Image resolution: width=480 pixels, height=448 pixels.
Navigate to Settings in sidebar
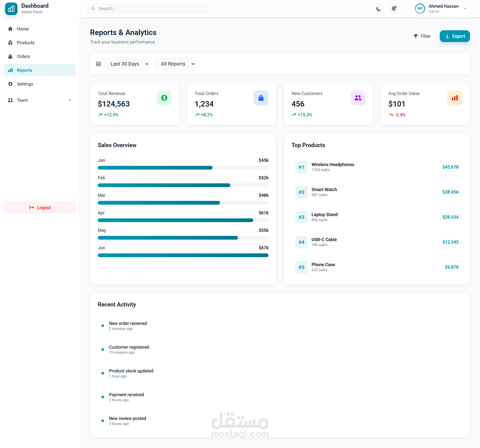point(25,84)
